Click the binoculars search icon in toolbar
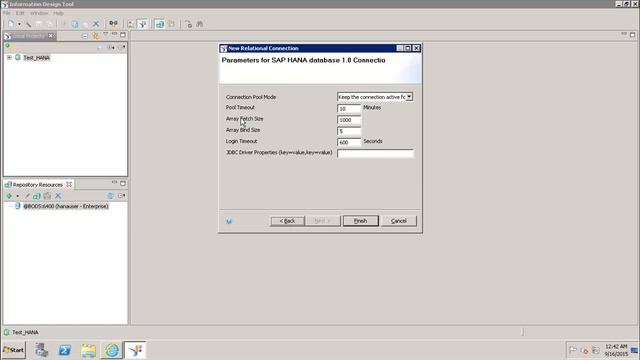This screenshot has height=360, width=640. 200,24
